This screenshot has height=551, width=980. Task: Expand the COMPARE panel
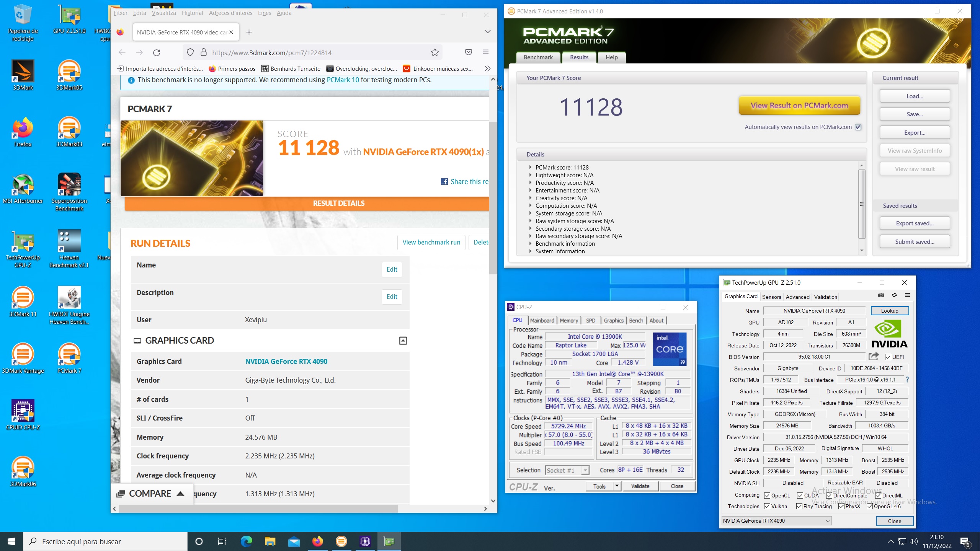[x=152, y=494]
